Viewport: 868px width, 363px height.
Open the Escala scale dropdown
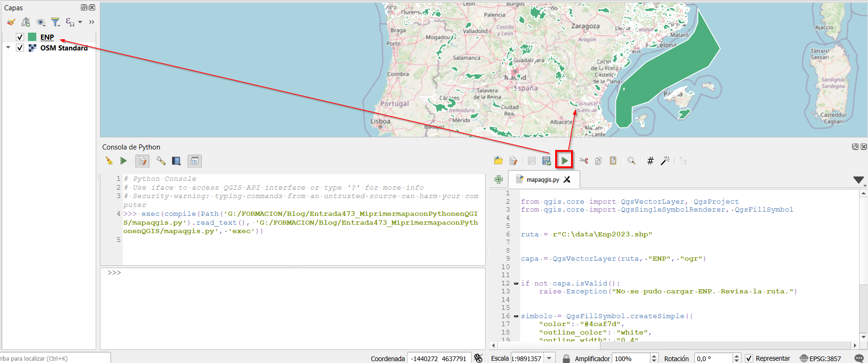pyautogui.click(x=549, y=358)
